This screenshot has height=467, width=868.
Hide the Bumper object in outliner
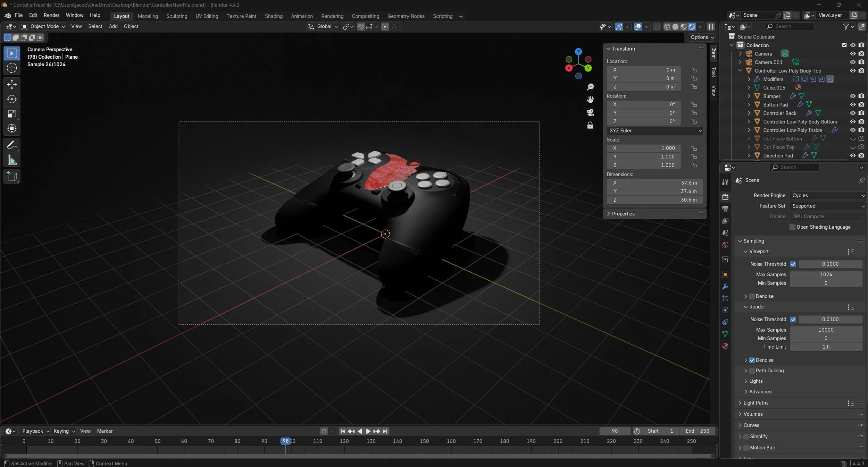852,96
